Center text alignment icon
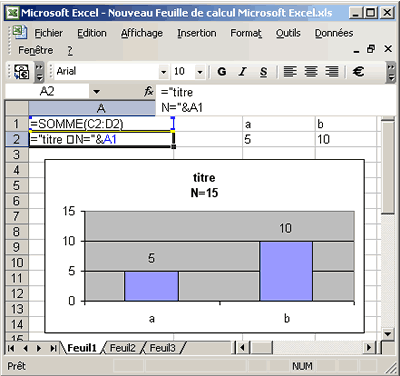The width and height of the screenshot is (400, 376). pos(311,71)
